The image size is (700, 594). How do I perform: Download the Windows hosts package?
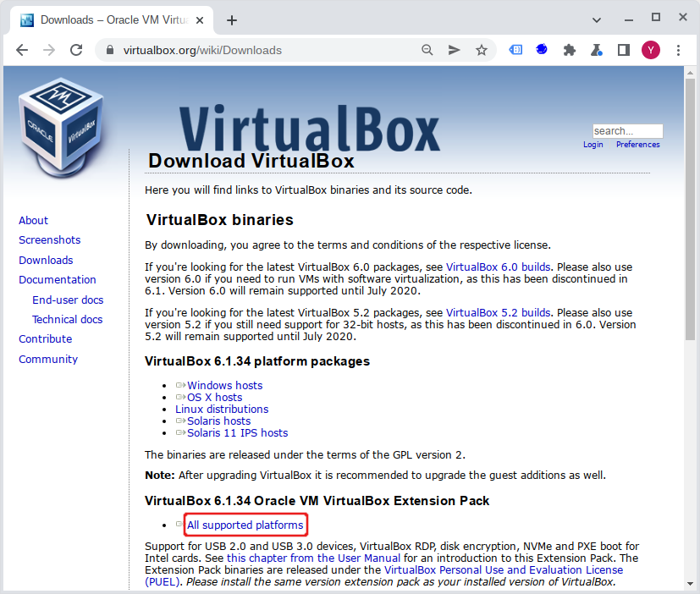coord(224,385)
